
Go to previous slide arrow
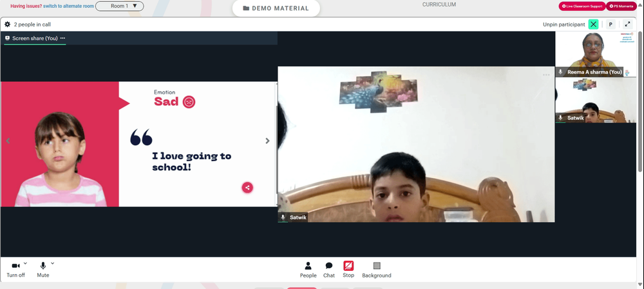(x=8, y=141)
